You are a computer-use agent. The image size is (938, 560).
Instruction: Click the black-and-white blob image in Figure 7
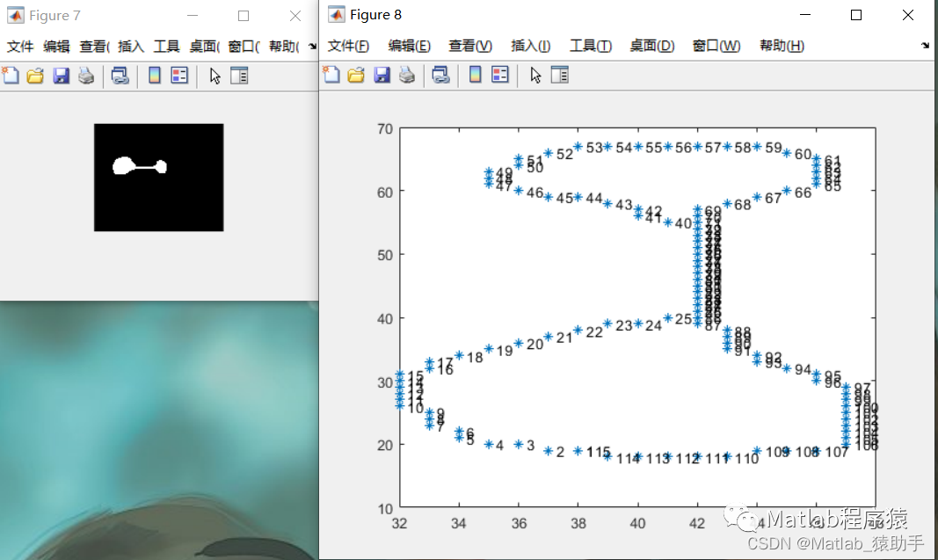click(x=158, y=177)
